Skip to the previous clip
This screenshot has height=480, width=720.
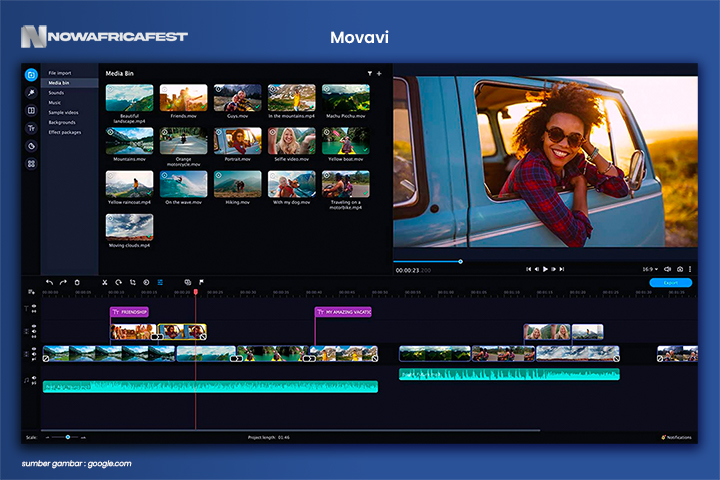[528, 269]
